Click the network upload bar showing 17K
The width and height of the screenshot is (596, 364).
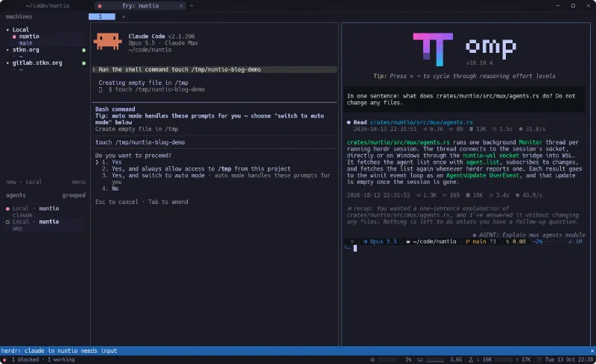pos(504,360)
